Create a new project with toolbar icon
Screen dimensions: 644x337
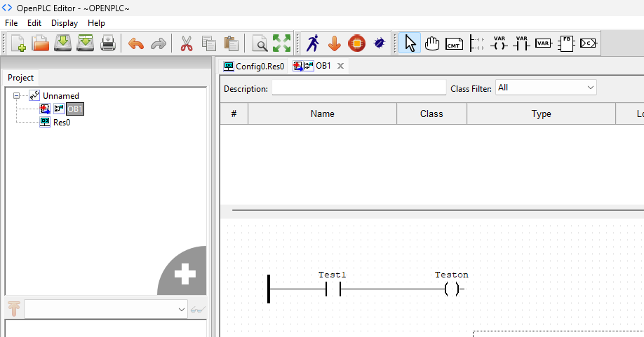tap(18, 43)
